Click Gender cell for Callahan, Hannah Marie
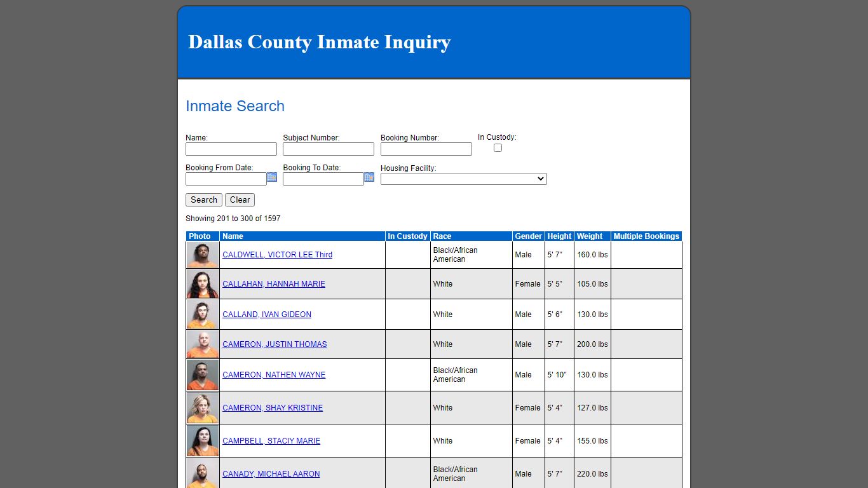 [x=529, y=284]
